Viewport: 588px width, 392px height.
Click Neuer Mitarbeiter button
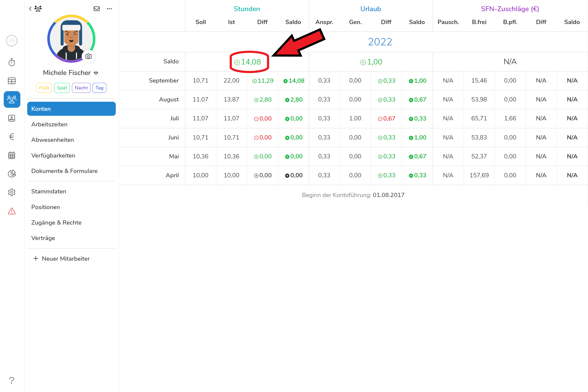tap(61, 259)
